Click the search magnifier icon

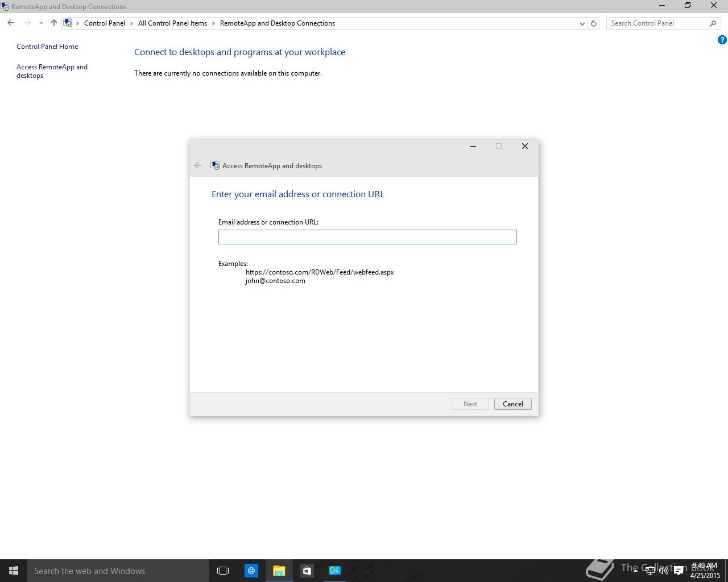point(713,23)
